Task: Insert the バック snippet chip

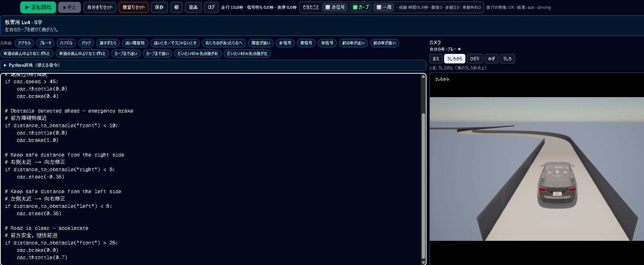Action: click(86, 43)
